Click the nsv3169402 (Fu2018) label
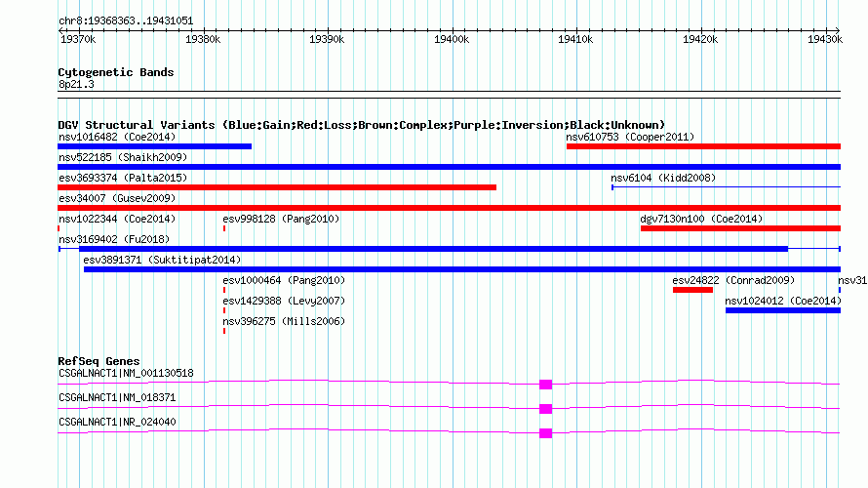 [114, 239]
